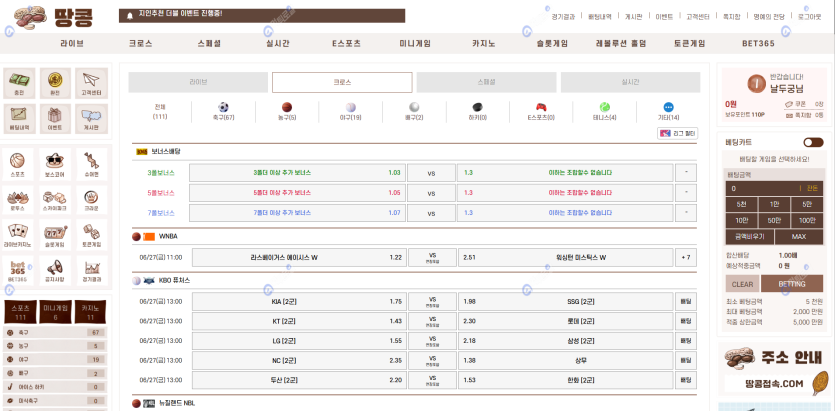835x411 pixels.
Task: Choose the hockey puck 하키 icon
Action: click(477, 107)
